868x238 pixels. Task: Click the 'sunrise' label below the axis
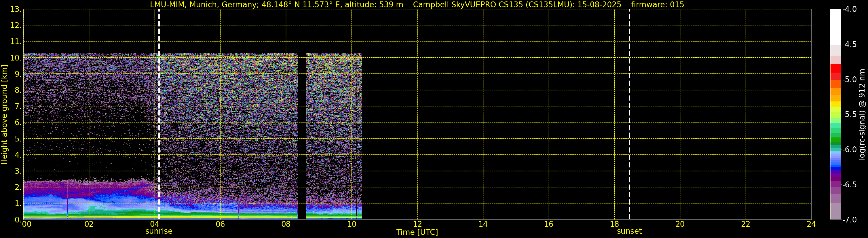coord(159,231)
